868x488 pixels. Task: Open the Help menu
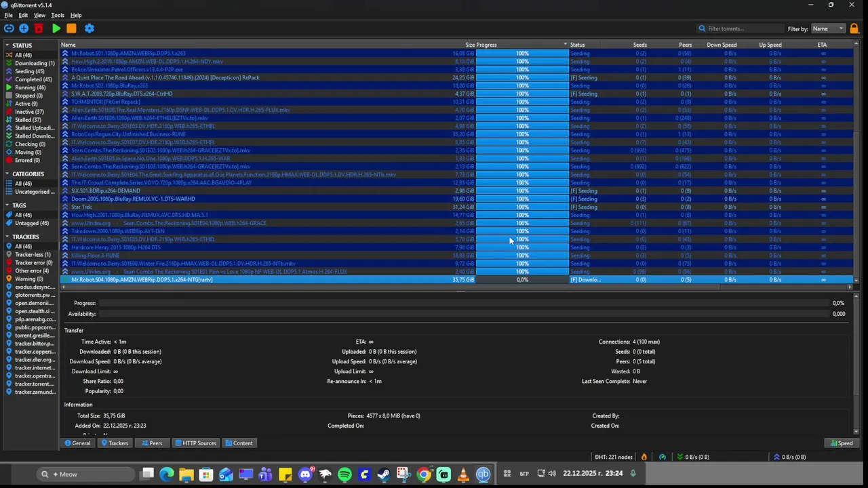[76, 15]
